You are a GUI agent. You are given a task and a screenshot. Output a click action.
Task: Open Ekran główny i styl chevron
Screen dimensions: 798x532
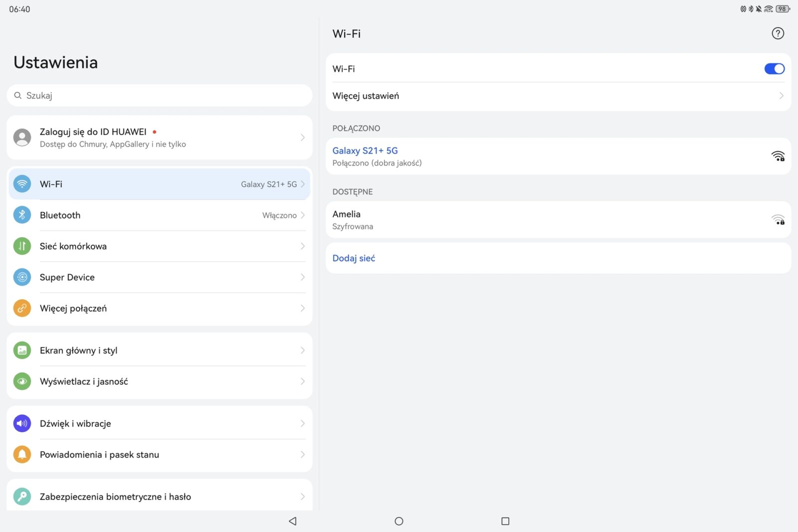click(x=302, y=351)
